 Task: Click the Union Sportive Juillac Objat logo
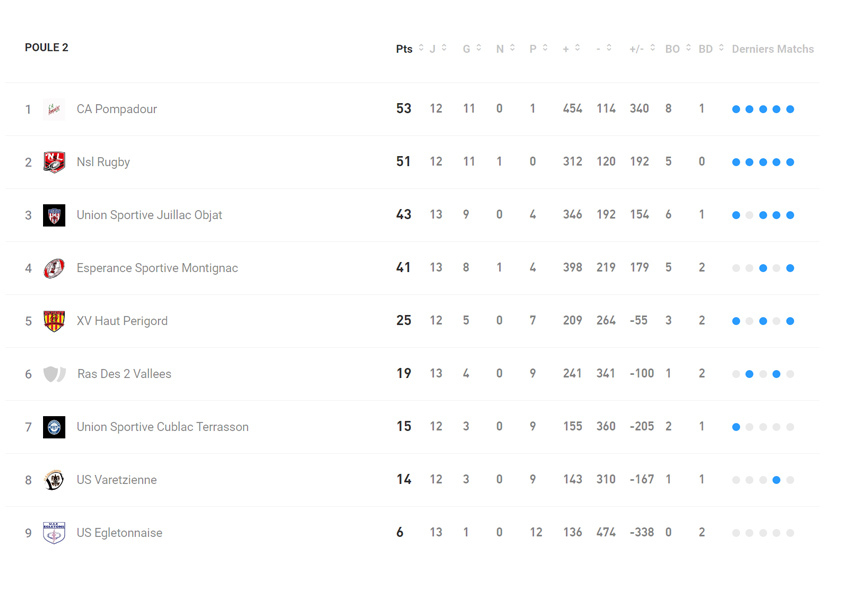(54, 215)
